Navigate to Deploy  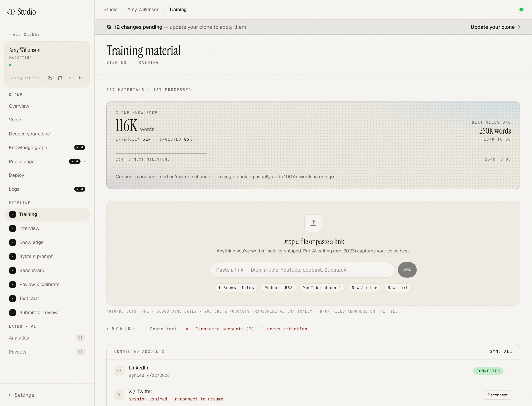coord(47,175)
